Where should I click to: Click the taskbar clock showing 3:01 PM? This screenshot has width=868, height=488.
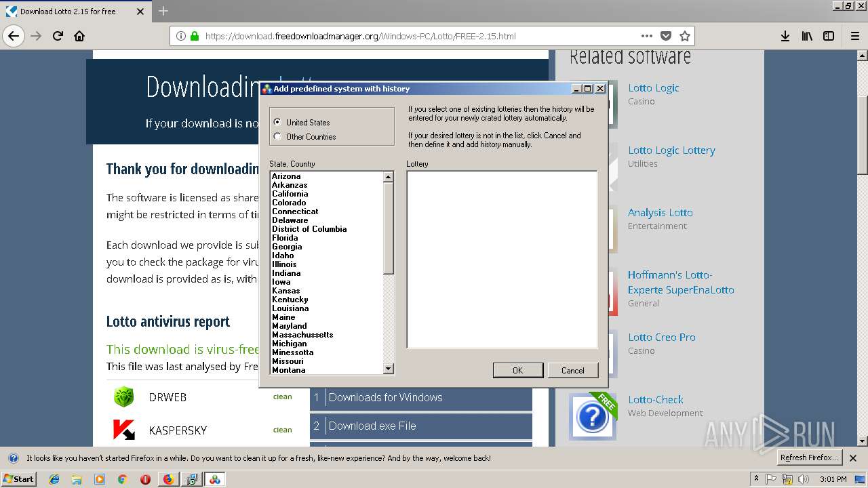(833, 479)
